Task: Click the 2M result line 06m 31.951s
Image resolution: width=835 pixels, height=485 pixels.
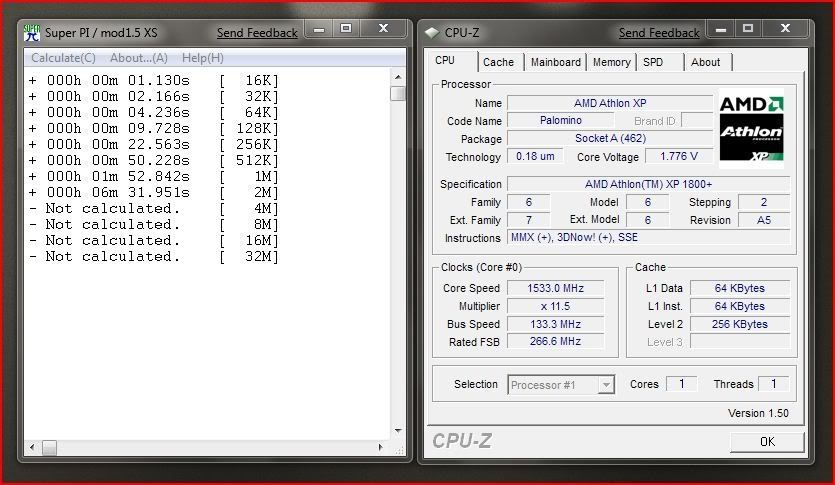Action: (153, 192)
